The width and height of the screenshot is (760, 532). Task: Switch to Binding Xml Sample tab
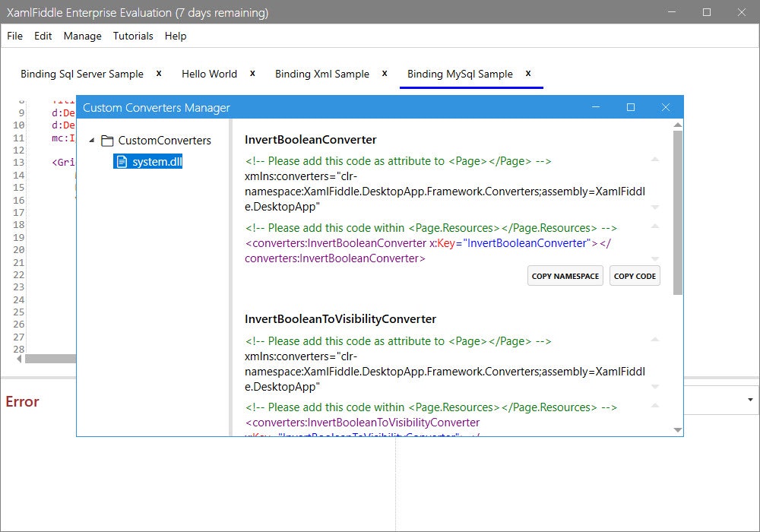click(x=322, y=74)
